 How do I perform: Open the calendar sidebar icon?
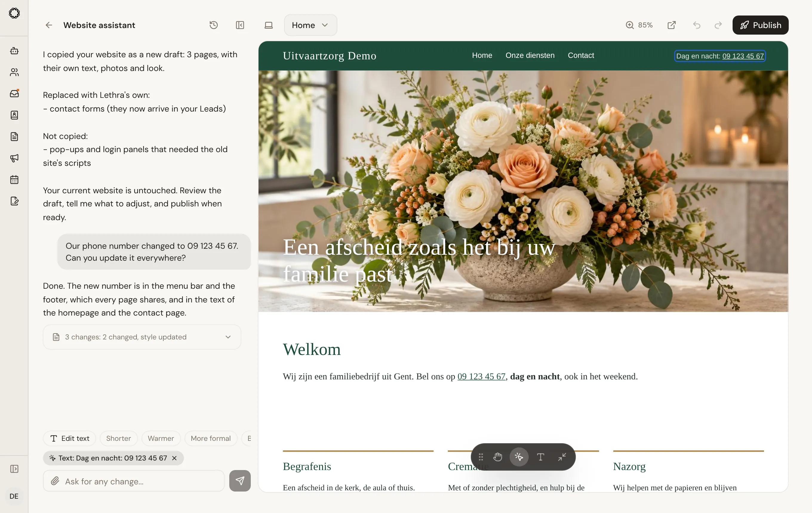[14, 180]
